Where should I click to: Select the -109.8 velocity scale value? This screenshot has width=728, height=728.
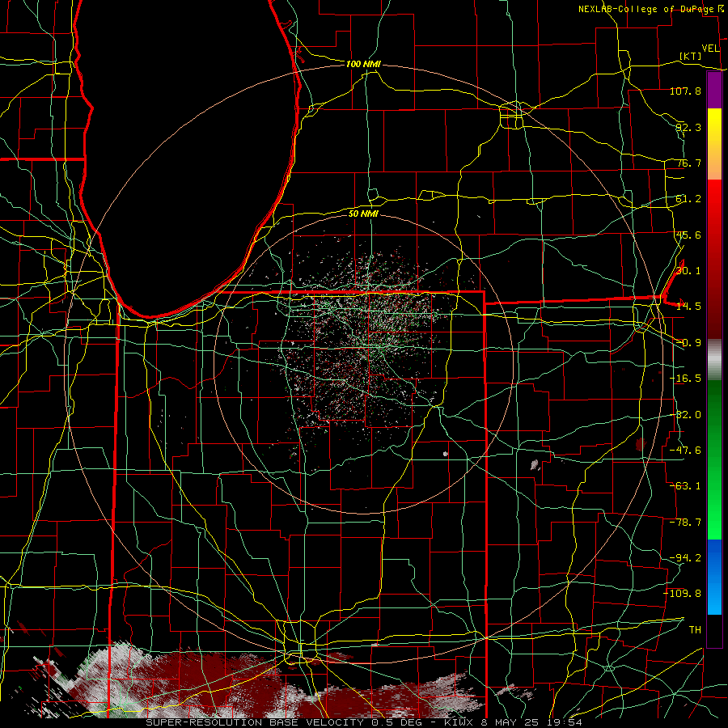[x=683, y=594]
